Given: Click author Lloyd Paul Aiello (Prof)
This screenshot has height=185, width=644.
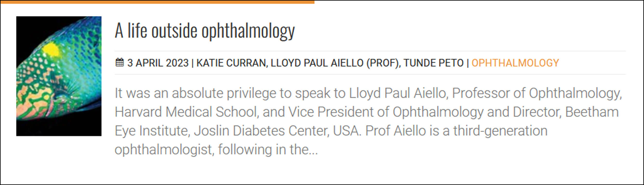Looking at the screenshot, I should [x=334, y=63].
